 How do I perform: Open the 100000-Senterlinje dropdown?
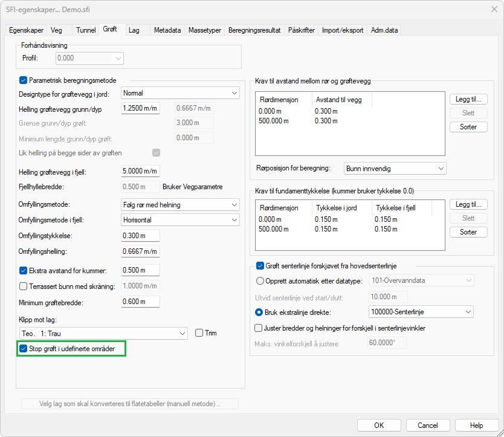421,312
